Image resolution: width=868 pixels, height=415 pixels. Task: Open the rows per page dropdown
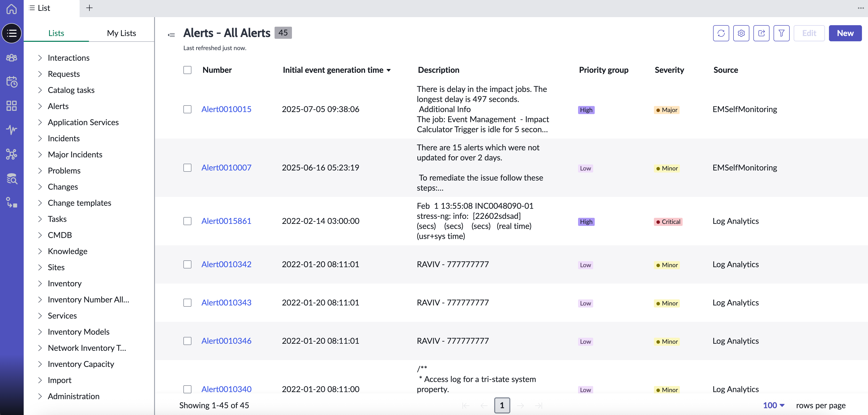tap(774, 405)
